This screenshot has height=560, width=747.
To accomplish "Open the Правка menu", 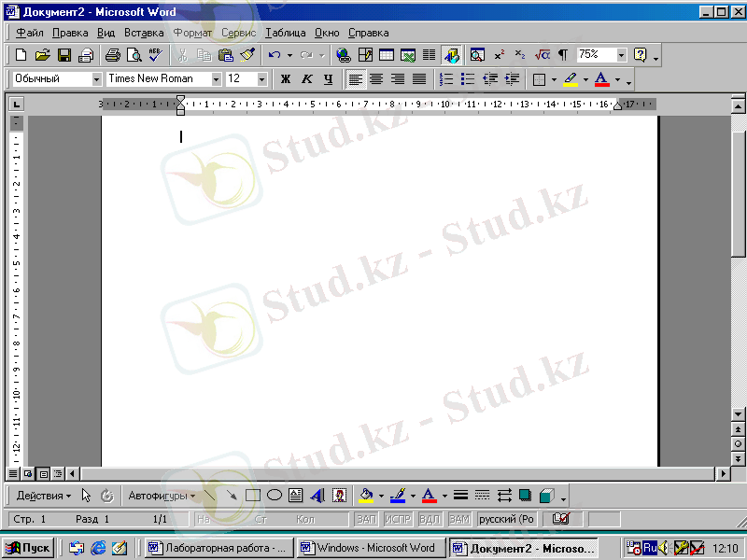I will pos(70,33).
